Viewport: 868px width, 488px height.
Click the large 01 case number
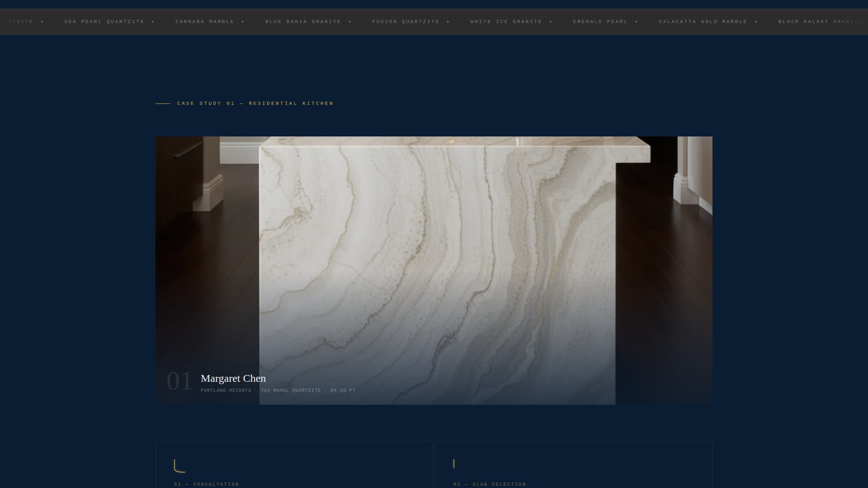(x=179, y=380)
